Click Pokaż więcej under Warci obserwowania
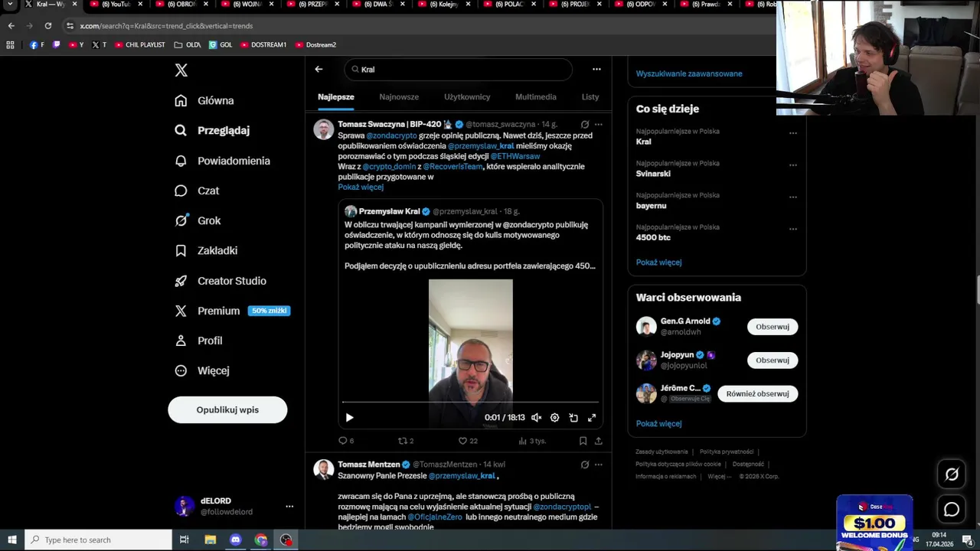The width and height of the screenshot is (980, 551). pos(658,424)
